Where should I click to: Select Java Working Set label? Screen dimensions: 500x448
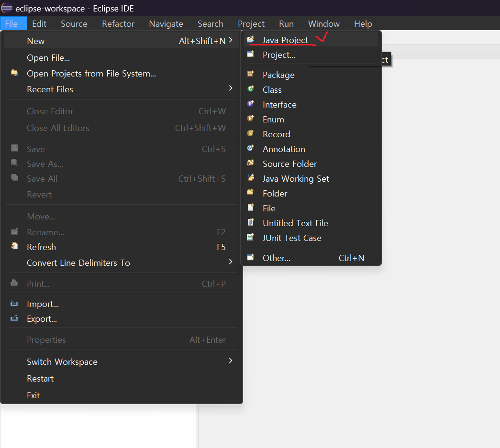(x=296, y=179)
